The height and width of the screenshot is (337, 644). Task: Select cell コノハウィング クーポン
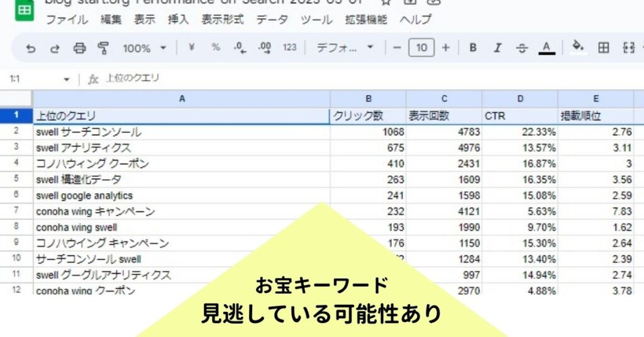point(182,163)
